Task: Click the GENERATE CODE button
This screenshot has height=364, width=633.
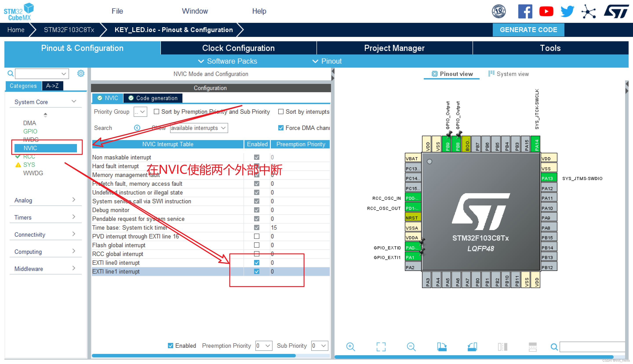Action: point(528,30)
